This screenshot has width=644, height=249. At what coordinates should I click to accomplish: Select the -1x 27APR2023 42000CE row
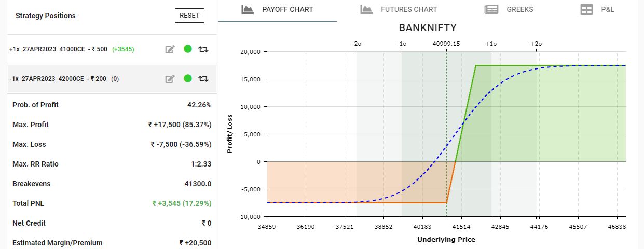[112, 79]
